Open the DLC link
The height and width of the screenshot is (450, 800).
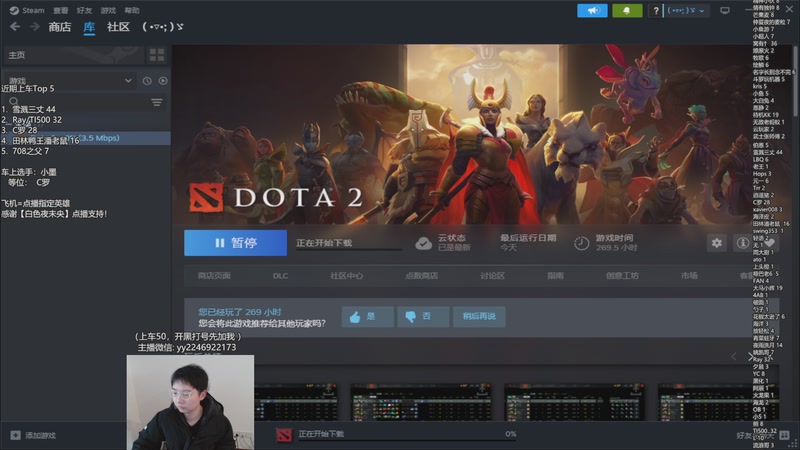pyautogui.click(x=280, y=276)
